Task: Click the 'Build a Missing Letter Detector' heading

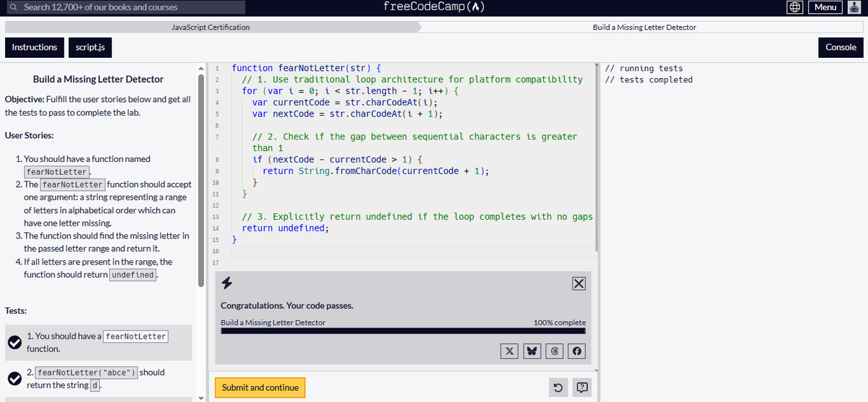Action: click(98, 80)
